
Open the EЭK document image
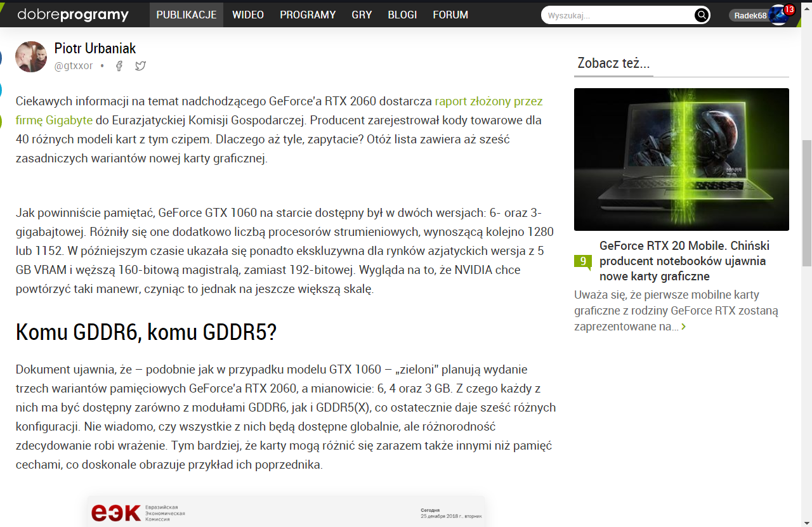[x=286, y=511]
